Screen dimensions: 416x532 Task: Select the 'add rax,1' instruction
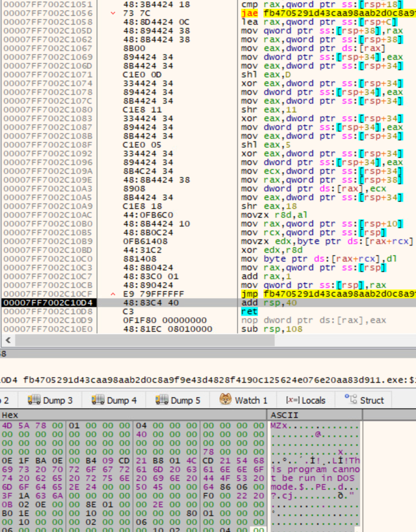pyautogui.click(x=266, y=276)
